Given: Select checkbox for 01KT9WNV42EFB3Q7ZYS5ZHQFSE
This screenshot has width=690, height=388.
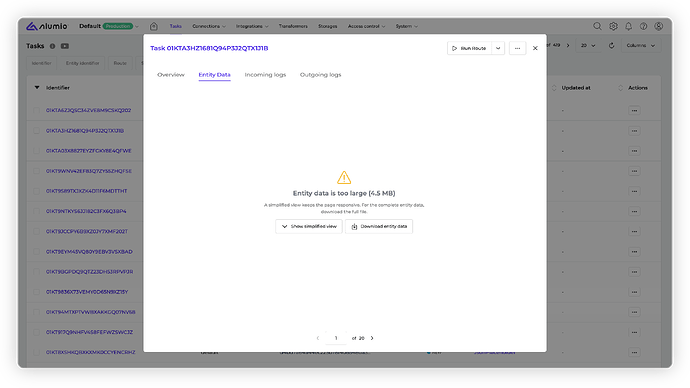Looking at the screenshot, I should (x=37, y=171).
